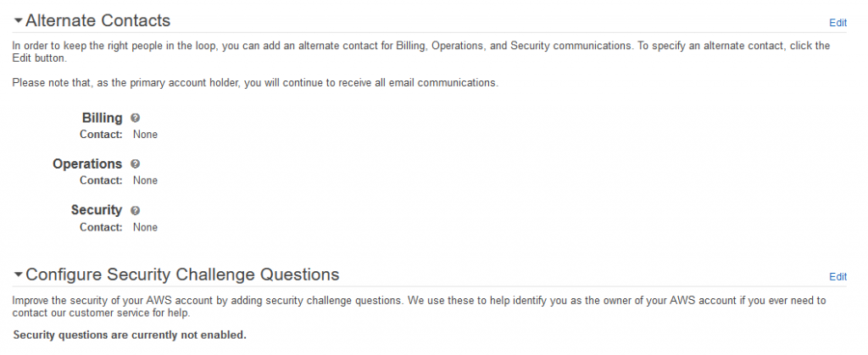The width and height of the screenshot is (868, 355).
Task: Select the bold Operations label
Action: point(87,164)
